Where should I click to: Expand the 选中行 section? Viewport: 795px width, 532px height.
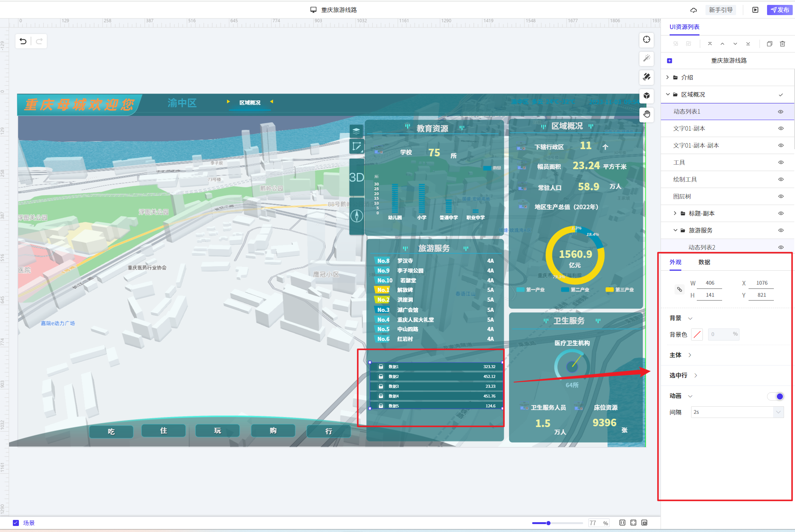(696, 376)
